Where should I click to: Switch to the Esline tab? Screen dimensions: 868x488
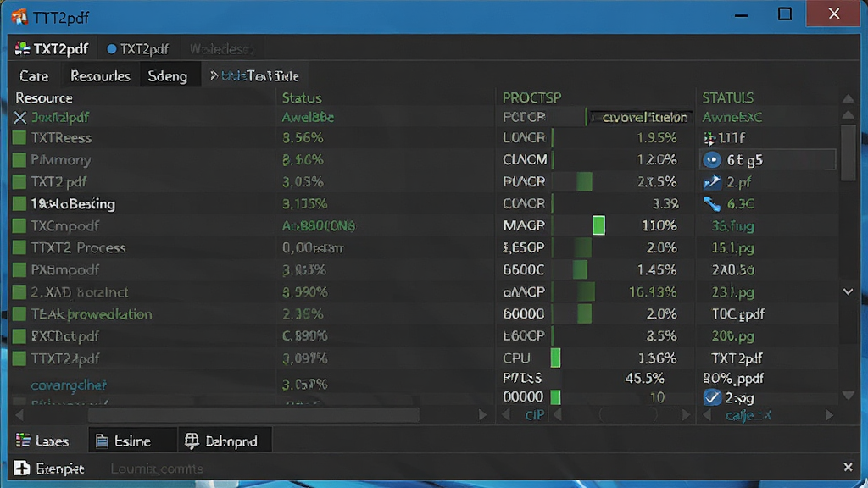click(132, 441)
